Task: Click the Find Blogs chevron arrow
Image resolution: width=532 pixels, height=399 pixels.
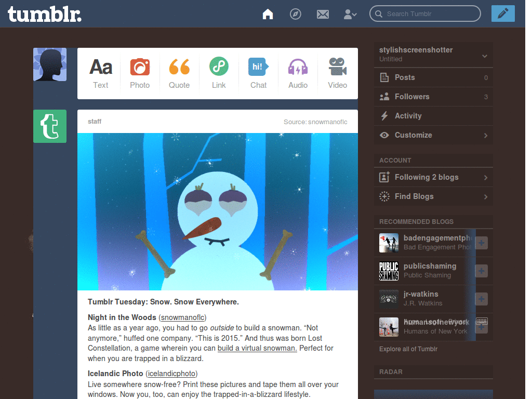Action: pos(486,197)
